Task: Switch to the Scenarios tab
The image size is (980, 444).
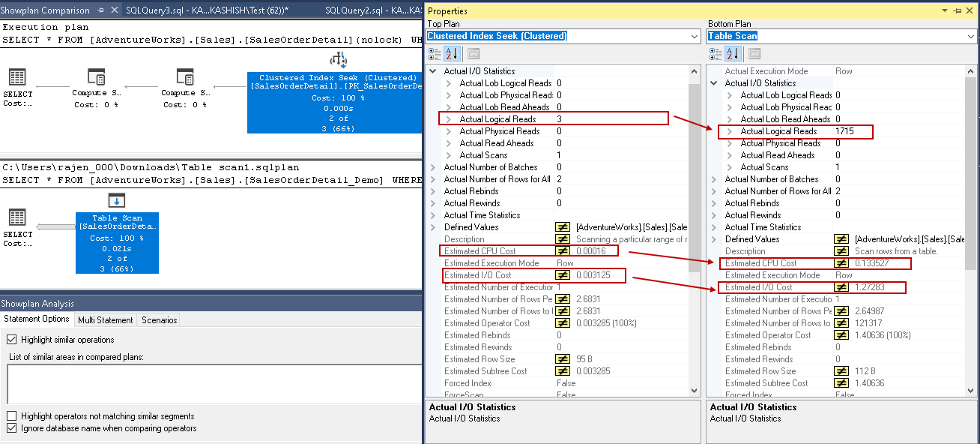Action: pos(158,319)
